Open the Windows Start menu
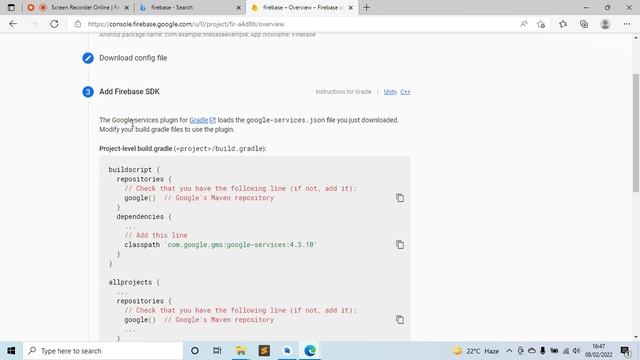The height and width of the screenshot is (360, 640). coord(11,351)
